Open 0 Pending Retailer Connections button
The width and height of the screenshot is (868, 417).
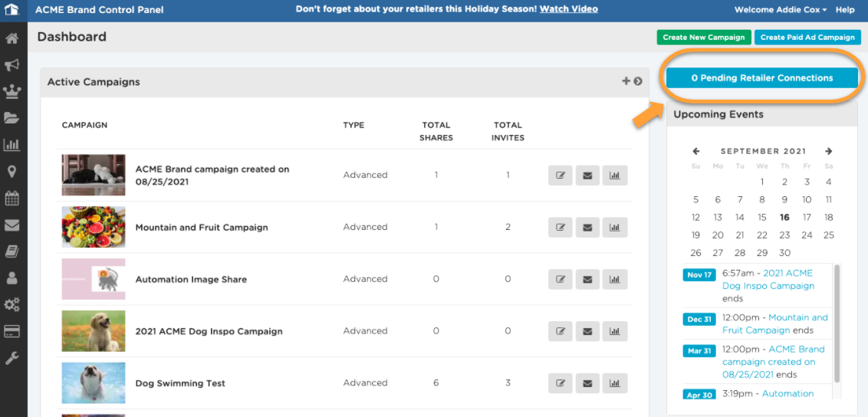[x=761, y=78]
